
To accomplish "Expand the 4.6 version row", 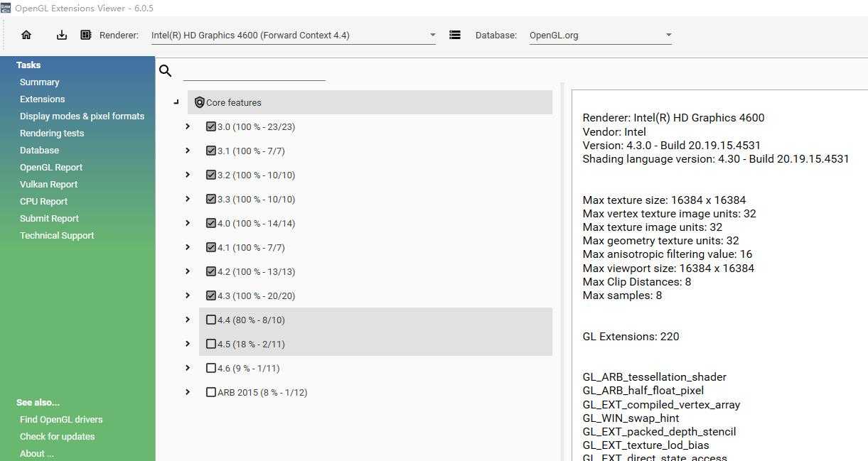I will (x=188, y=368).
